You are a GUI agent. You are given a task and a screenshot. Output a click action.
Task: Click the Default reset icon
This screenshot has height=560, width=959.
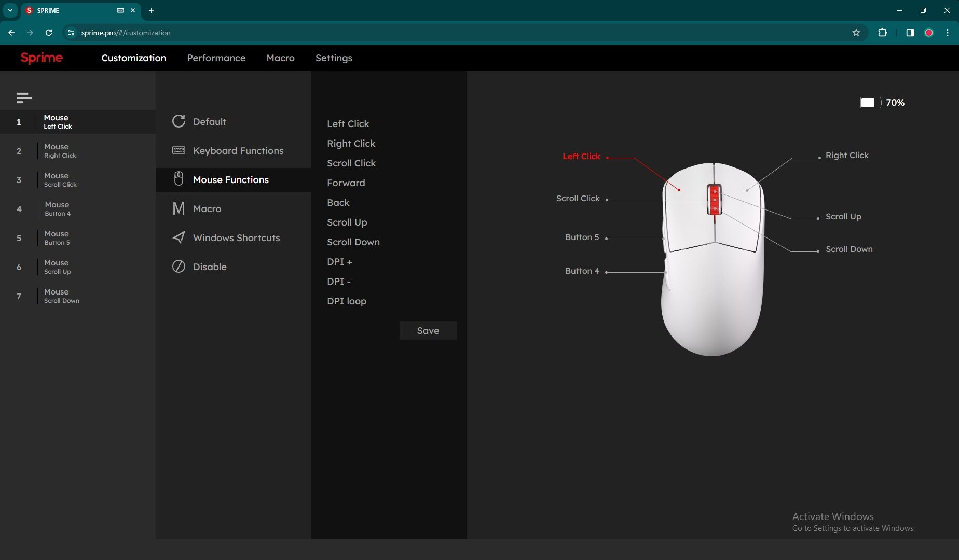[x=179, y=121]
